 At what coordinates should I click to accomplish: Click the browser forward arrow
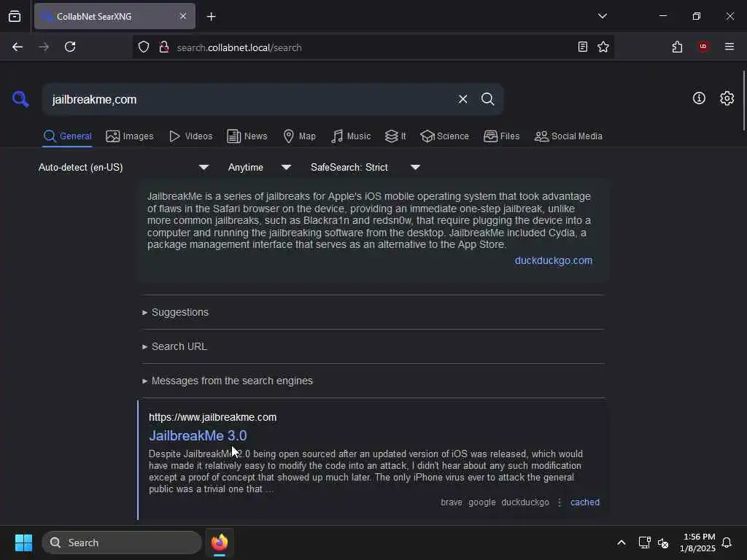tap(44, 47)
